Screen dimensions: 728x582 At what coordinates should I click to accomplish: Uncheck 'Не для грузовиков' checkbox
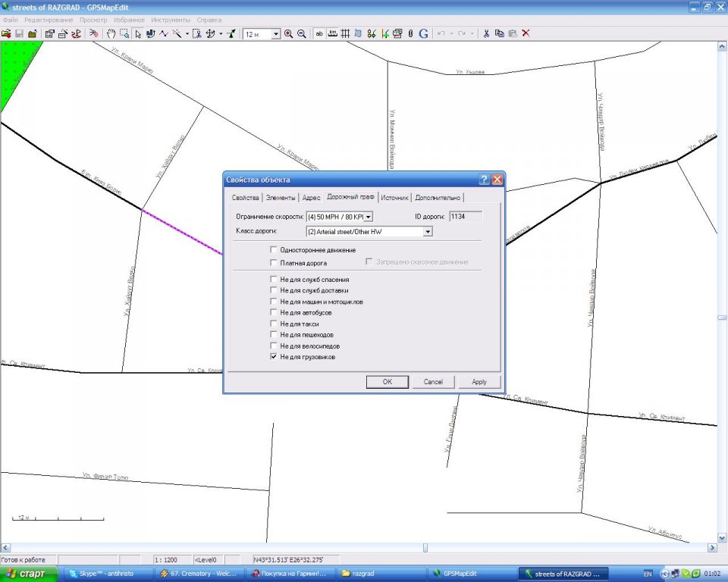274,356
